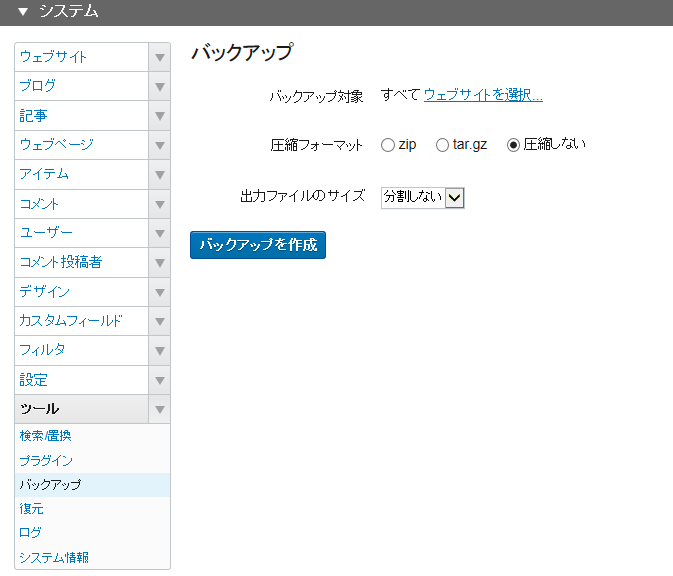
Task: Select zip compression format
Action: coord(388,145)
